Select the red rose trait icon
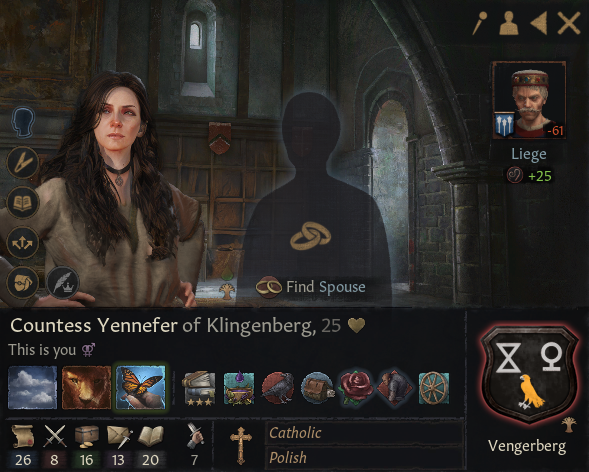589x472 pixels. click(355, 388)
